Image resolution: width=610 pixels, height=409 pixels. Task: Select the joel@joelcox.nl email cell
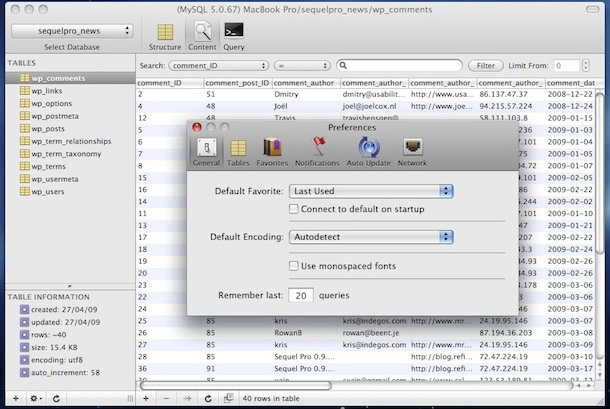coord(374,106)
